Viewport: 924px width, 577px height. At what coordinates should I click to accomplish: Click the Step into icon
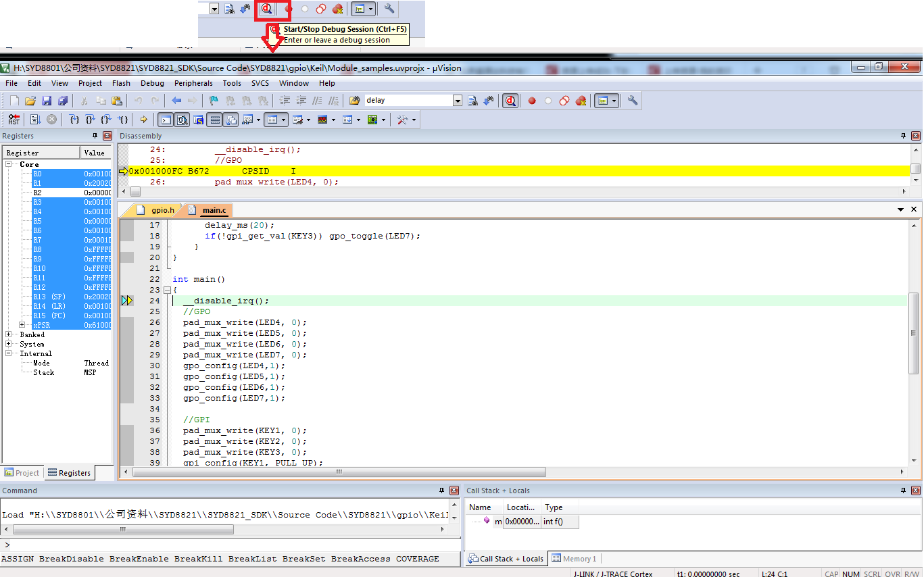(74, 120)
